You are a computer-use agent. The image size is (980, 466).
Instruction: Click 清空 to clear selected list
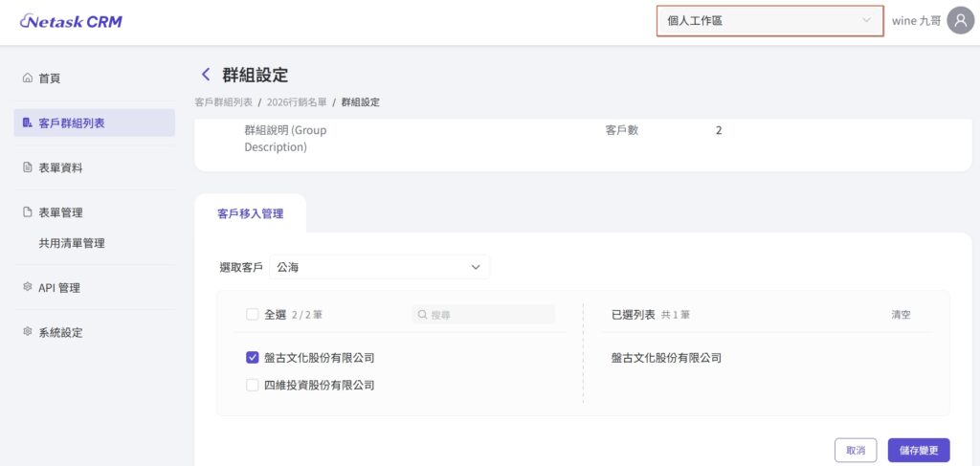click(901, 314)
